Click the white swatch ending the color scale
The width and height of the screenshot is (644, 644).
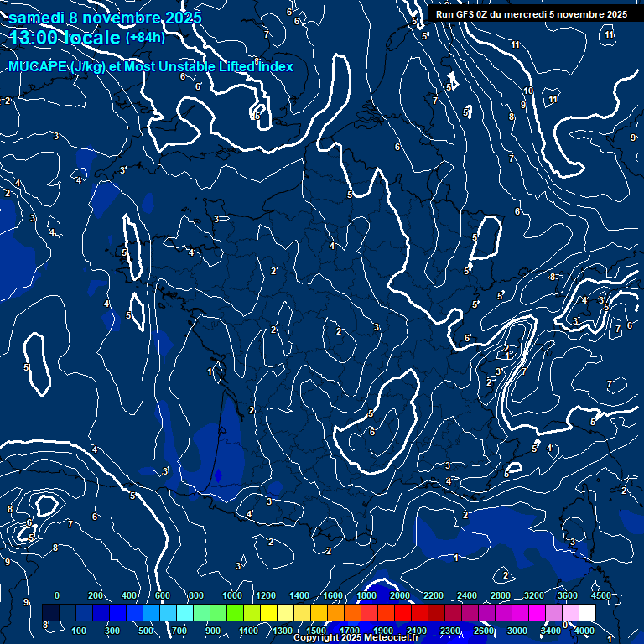pyautogui.click(x=587, y=612)
